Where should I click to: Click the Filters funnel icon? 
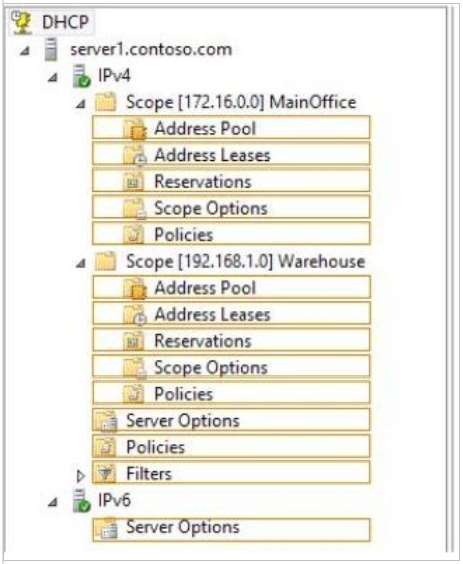105,473
